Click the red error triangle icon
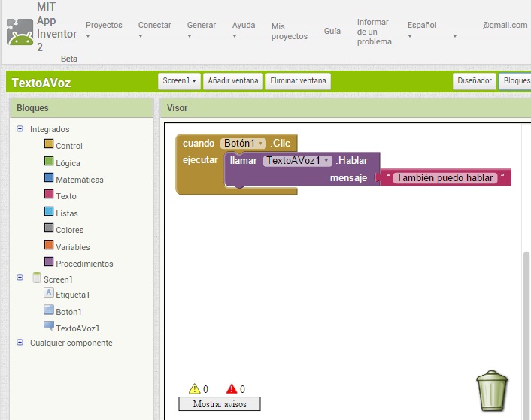The width and height of the screenshot is (531, 420). click(232, 389)
